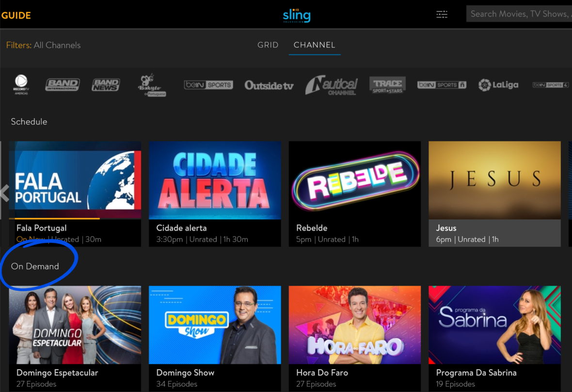The height and width of the screenshot is (392, 572).
Task: Open the Cidade Alerta schedule thumbnail
Action: (215, 181)
